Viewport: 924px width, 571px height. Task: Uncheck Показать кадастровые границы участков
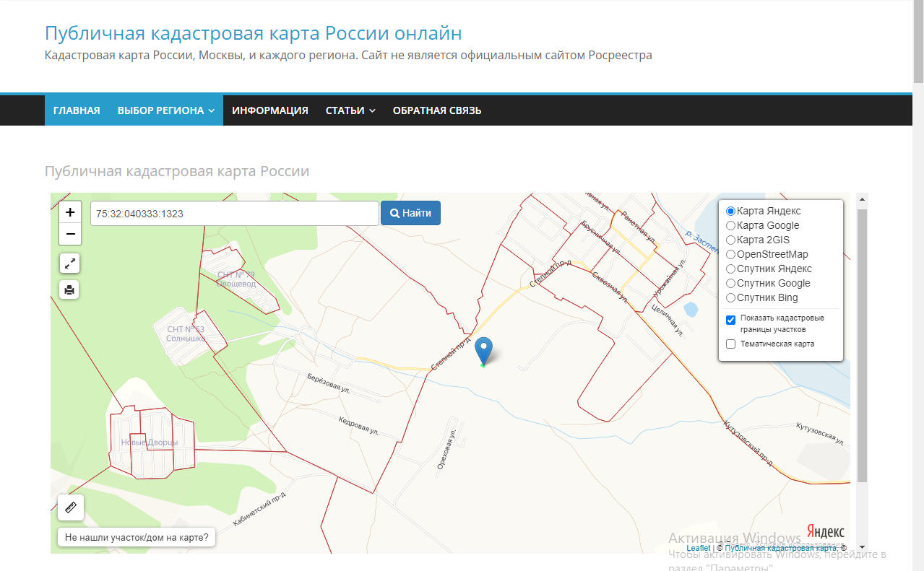point(730,320)
